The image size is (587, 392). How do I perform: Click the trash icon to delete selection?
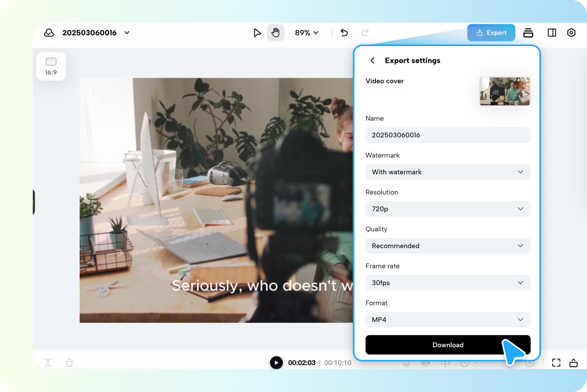[69, 362]
